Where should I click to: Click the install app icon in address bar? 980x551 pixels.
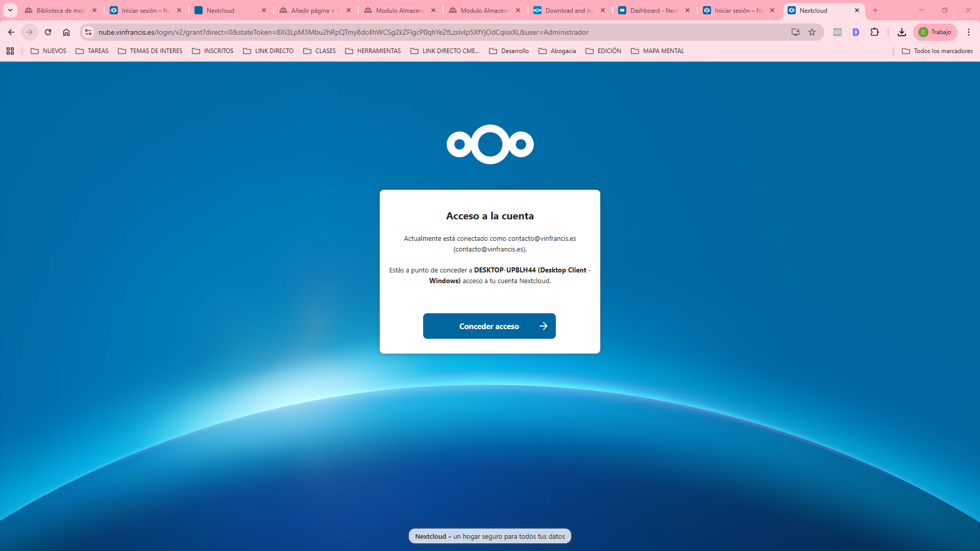795,32
